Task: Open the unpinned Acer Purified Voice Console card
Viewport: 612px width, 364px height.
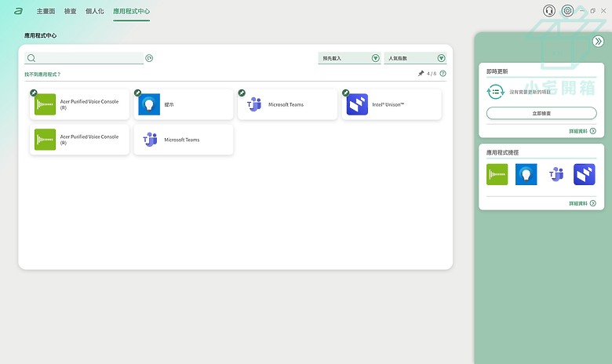Action: pyautogui.click(x=79, y=140)
